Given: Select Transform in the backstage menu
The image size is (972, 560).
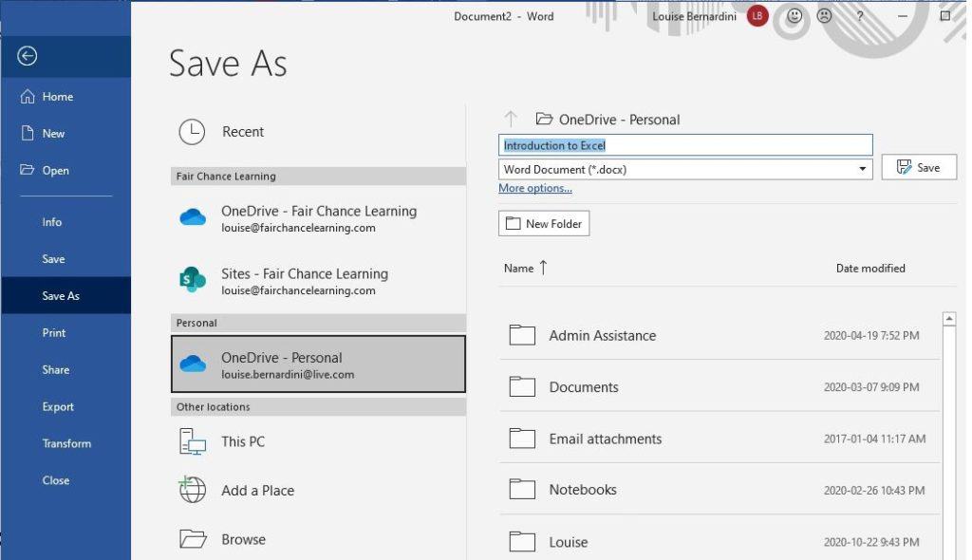Looking at the screenshot, I should pos(67,443).
